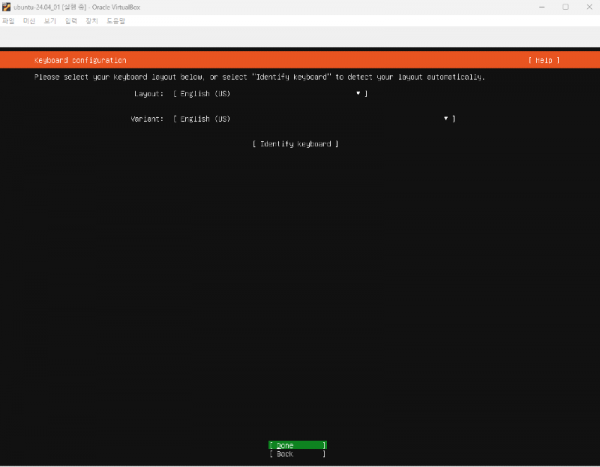Close the ubuntu-24.04_01 VM window
The image size is (600, 467).
[590, 7]
